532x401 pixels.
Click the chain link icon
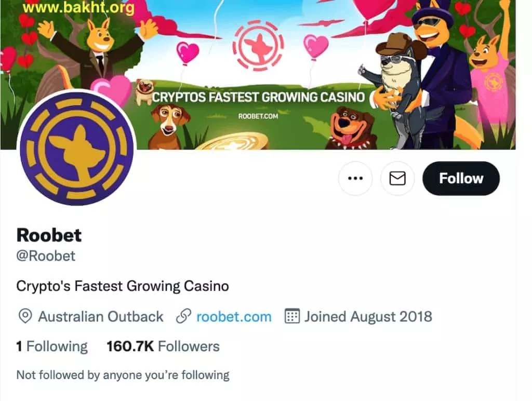point(183,316)
